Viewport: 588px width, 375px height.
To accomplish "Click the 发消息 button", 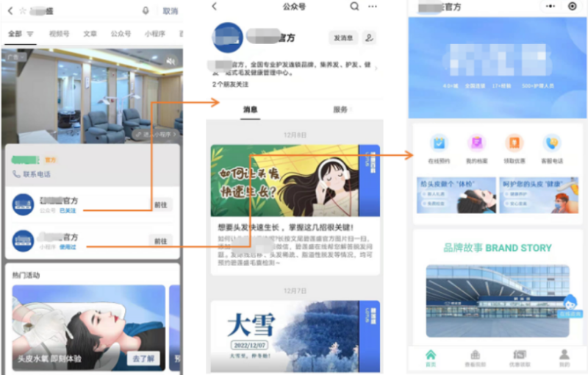I will coord(343,38).
